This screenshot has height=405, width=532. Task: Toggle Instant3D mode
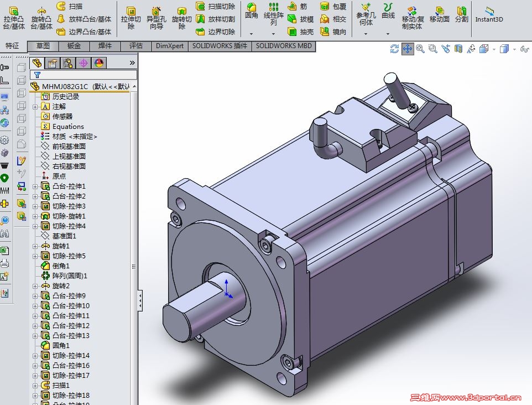tap(489, 15)
